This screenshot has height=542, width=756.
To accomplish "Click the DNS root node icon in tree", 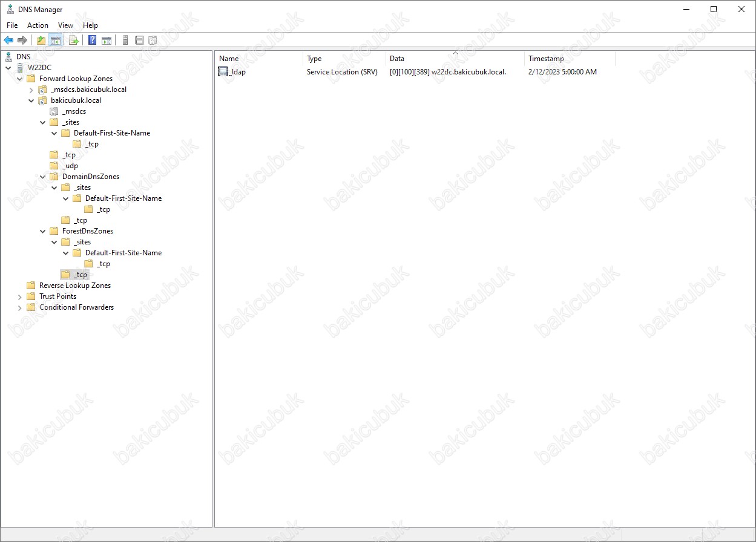I will tap(8, 57).
